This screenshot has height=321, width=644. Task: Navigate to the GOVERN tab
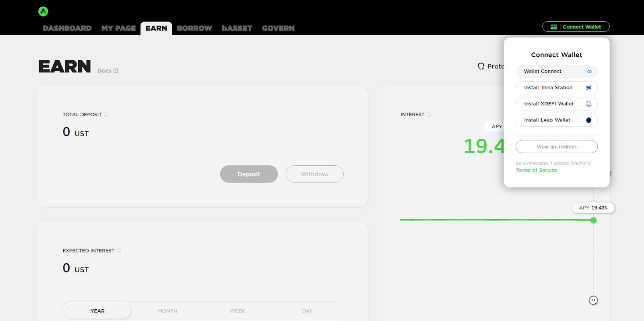tap(278, 28)
